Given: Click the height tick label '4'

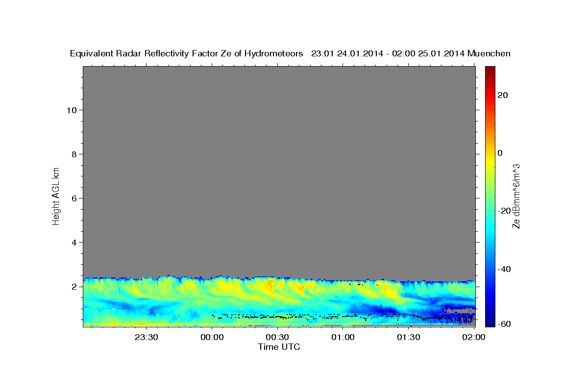Looking at the screenshot, I should 73,242.
